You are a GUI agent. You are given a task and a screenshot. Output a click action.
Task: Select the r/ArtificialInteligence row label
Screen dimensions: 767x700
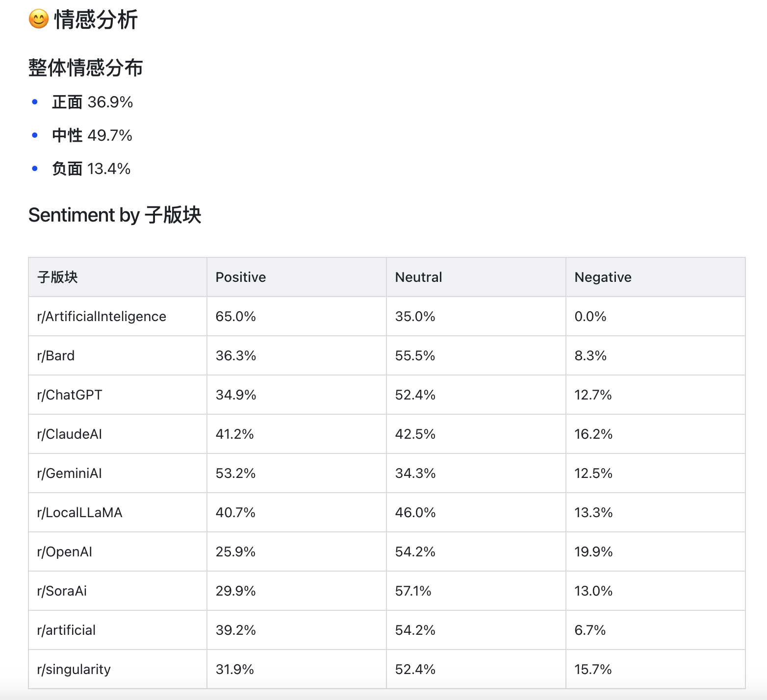(x=102, y=316)
